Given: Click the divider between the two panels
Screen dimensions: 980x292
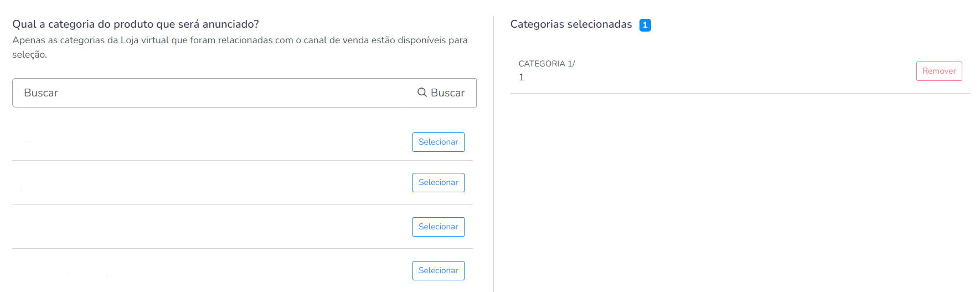Looking at the screenshot, I should pos(493,154).
